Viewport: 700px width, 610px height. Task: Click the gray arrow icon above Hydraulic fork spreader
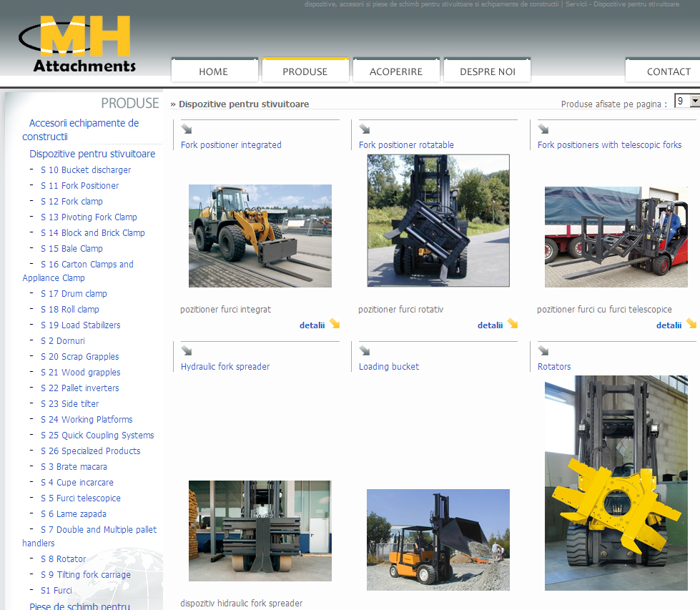point(187,351)
